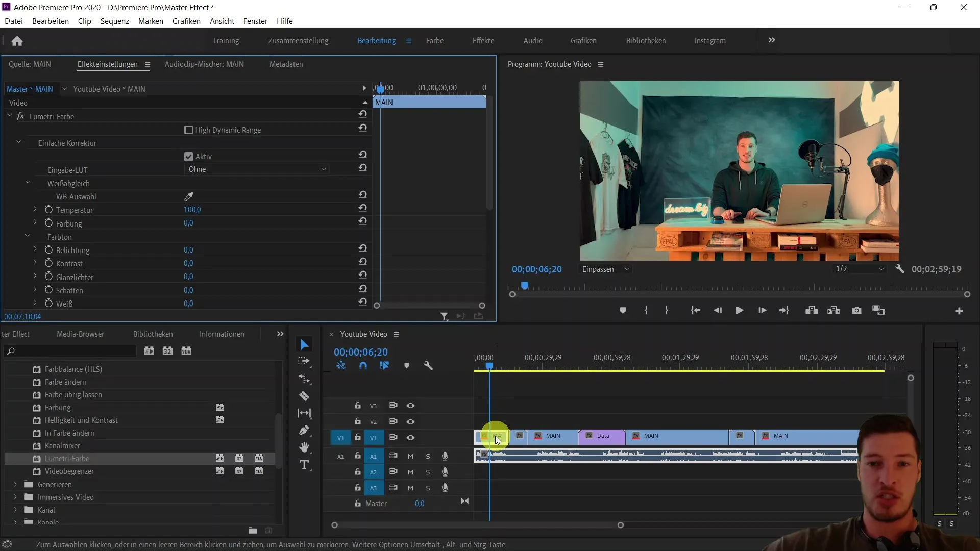Click the effects search field
This screenshot has height=551, width=980.
pos(70,351)
